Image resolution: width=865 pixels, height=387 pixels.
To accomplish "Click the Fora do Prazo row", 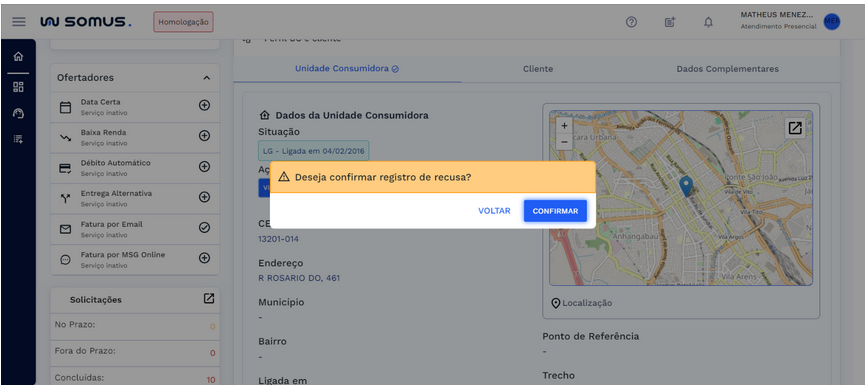I will [x=135, y=352].
